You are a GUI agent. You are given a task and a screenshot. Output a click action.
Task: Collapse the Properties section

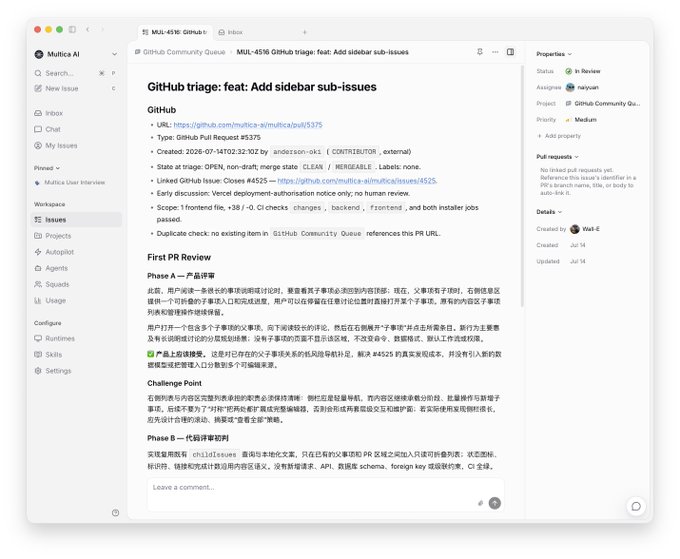tap(554, 54)
